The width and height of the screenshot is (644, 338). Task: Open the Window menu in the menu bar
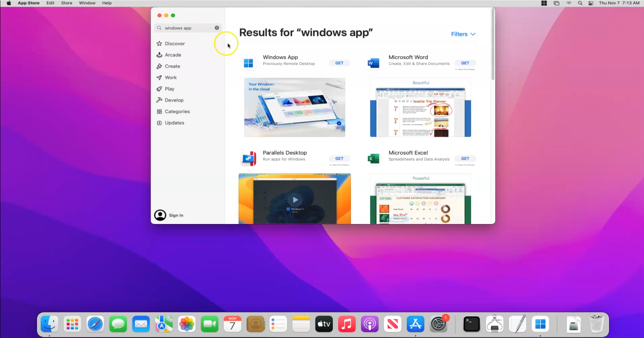87,3
